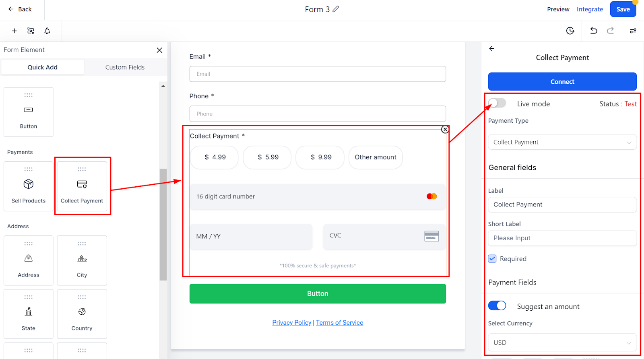Choose the $ 4.99 amount

pyautogui.click(x=214, y=157)
